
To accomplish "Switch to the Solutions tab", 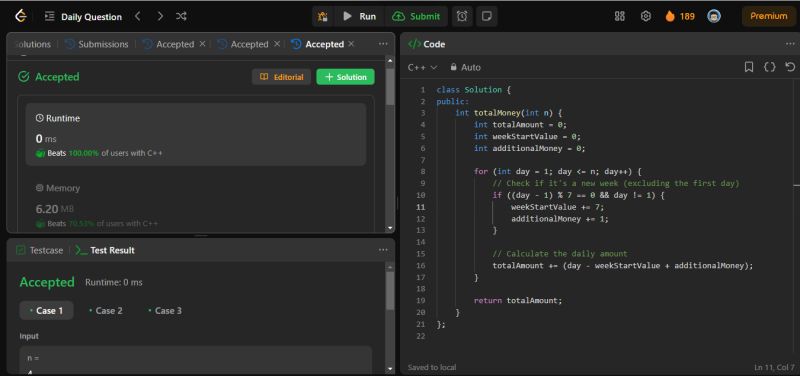I will [x=33, y=44].
